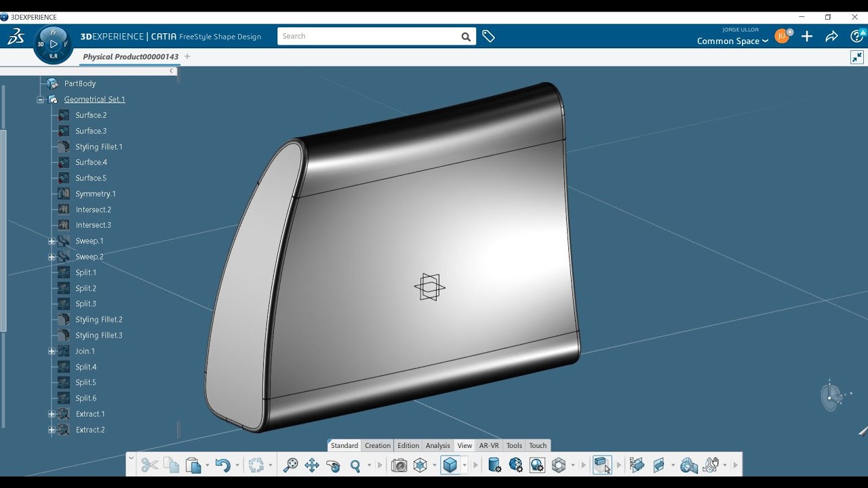Click the Zoom magnifier icon
Screen dimensions: 868x488
355,466
